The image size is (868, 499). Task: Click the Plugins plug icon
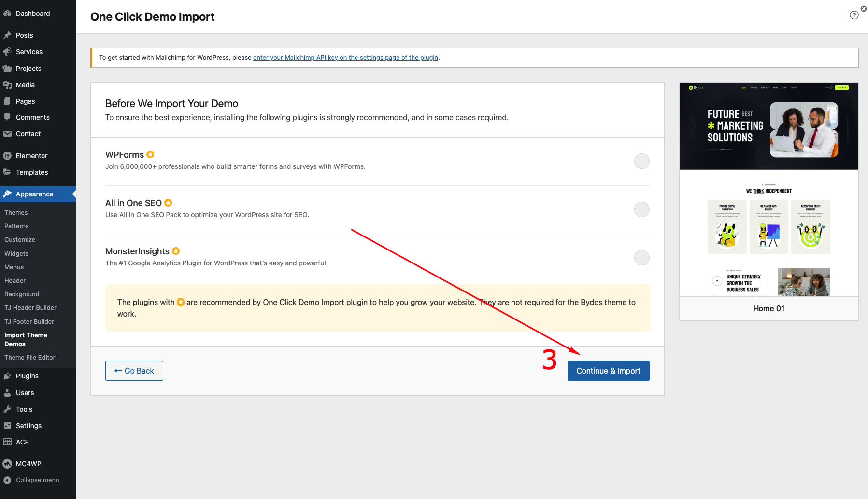click(7, 376)
